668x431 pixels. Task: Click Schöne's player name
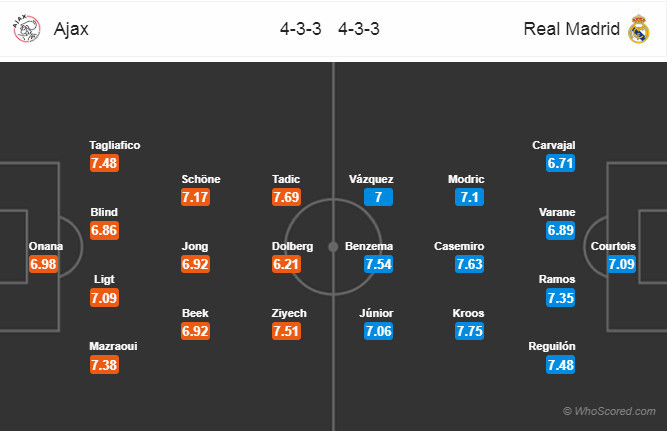(200, 179)
